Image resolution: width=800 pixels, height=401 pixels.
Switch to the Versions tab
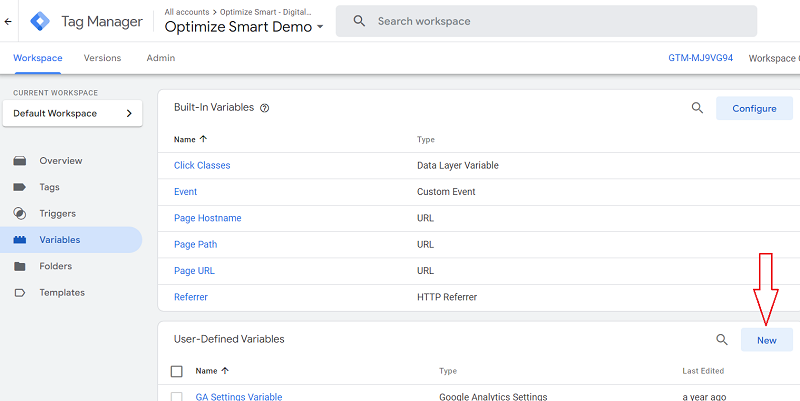103,58
